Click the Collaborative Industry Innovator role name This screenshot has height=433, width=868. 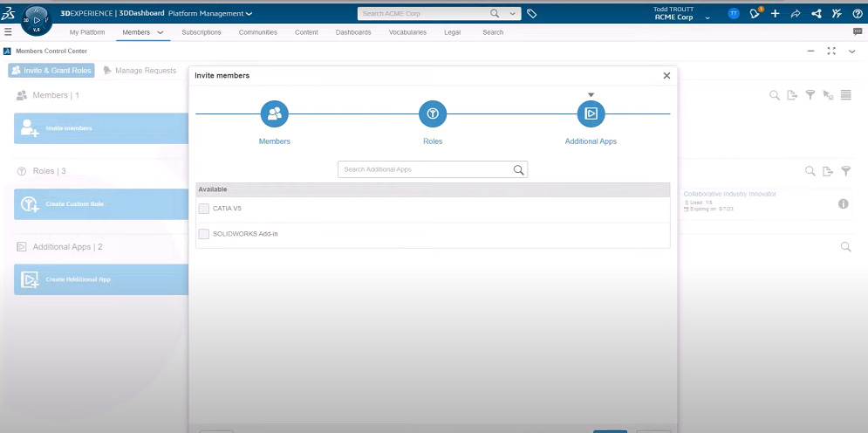[729, 194]
